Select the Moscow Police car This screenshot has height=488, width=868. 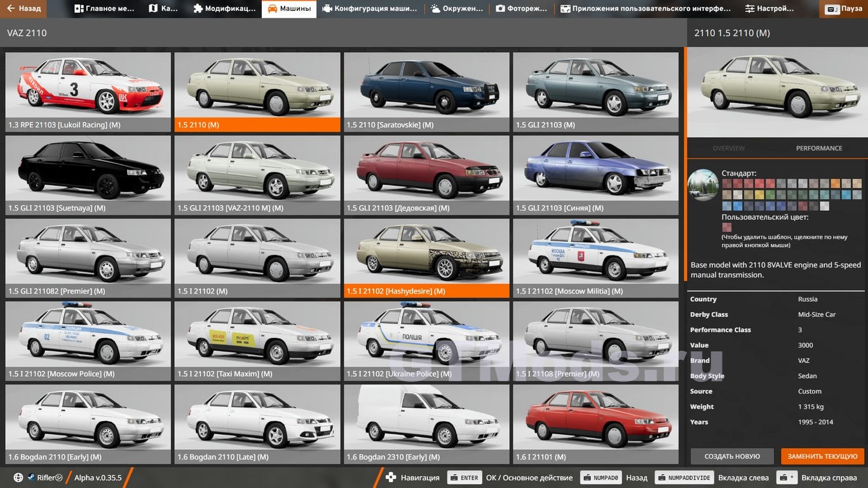coord(88,341)
